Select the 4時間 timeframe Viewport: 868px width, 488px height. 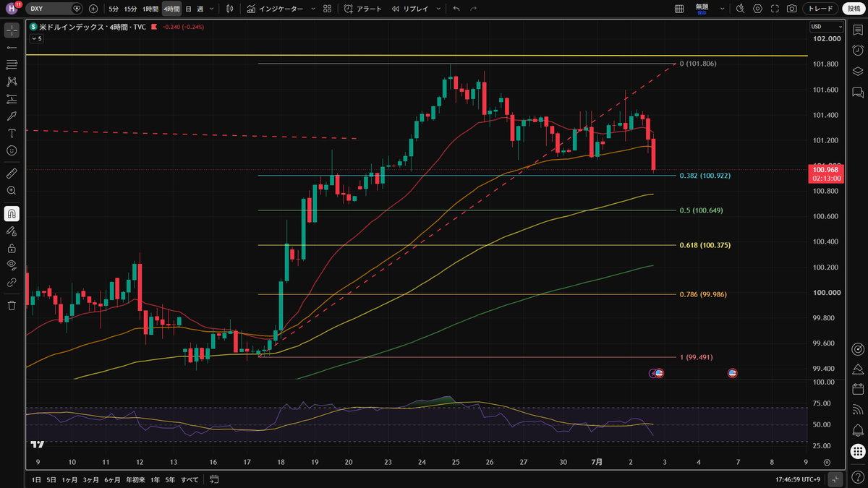[171, 9]
